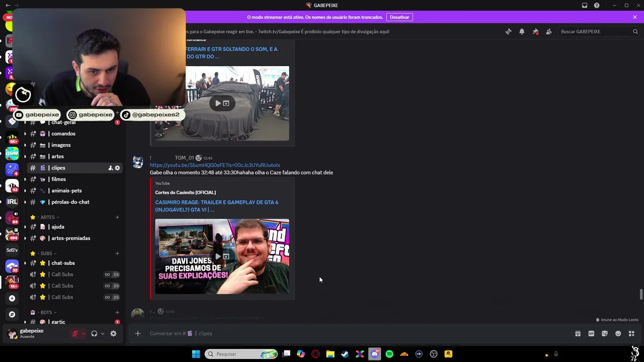The width and height of the screenshot is (644, 362).
Task: Add a server with the plus icon
Action: point(12,298)
